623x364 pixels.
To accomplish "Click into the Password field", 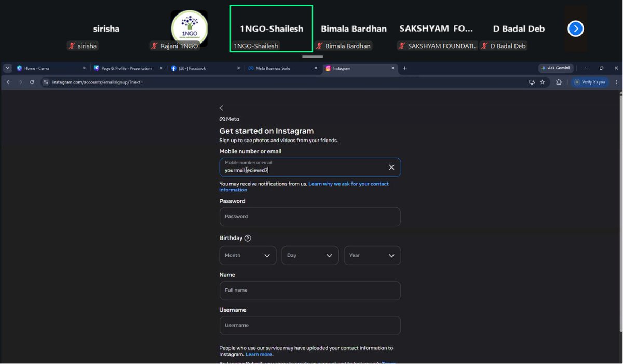I will tap(310, 217).
